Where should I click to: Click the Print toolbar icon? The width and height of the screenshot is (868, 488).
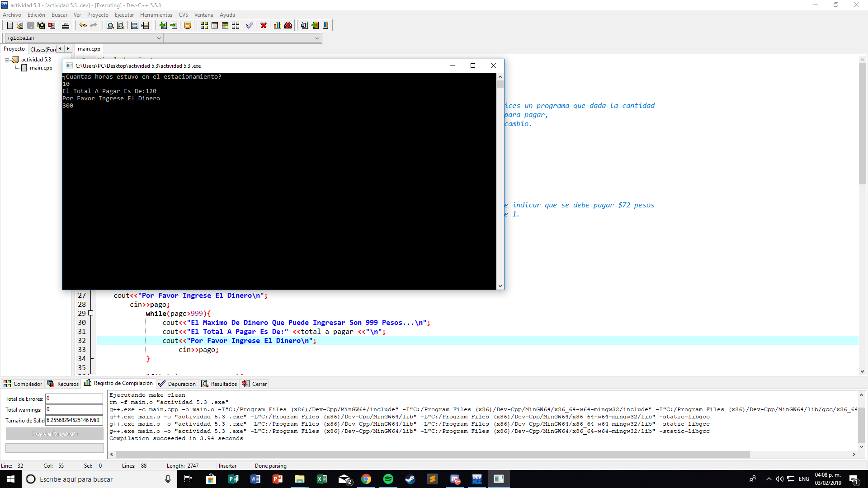pyautogui.click(x=66, y=25)
